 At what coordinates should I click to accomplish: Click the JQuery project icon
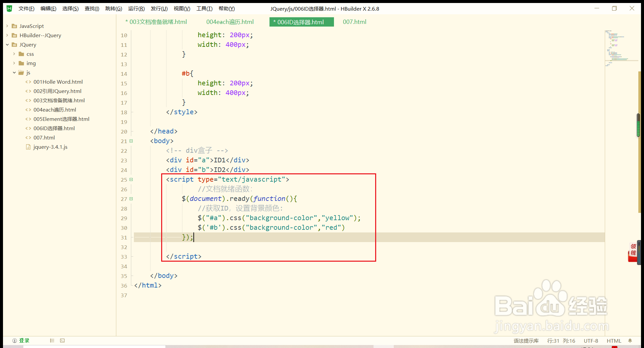click(x=14, y=44)
